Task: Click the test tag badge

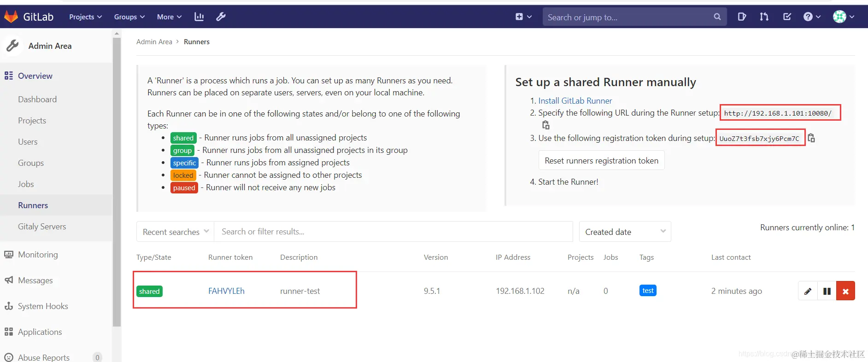Action: 648,291
